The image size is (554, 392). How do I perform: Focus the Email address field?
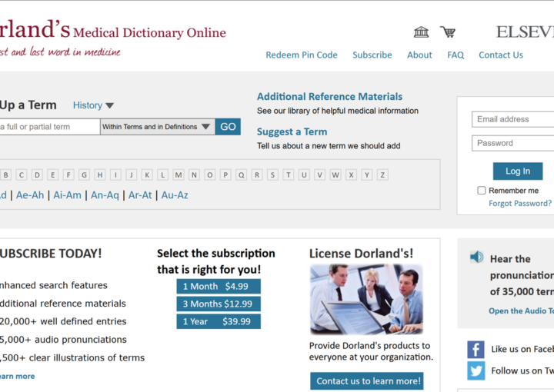coord(512,119)
